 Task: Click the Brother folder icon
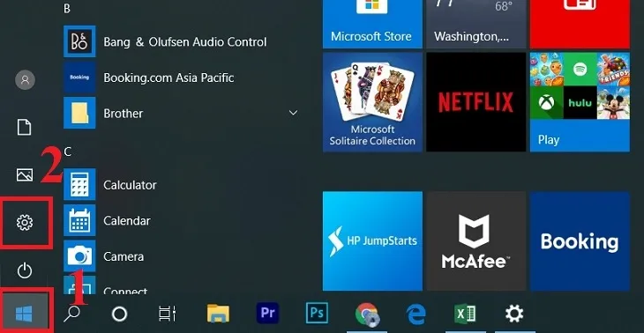[x=79, y=113]
